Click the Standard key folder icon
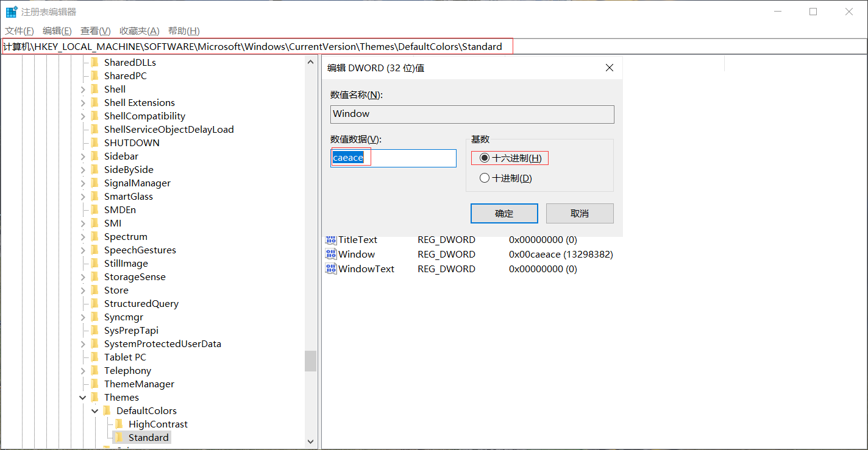Screen dimensions: 868x450 click(x=119, y=437)
